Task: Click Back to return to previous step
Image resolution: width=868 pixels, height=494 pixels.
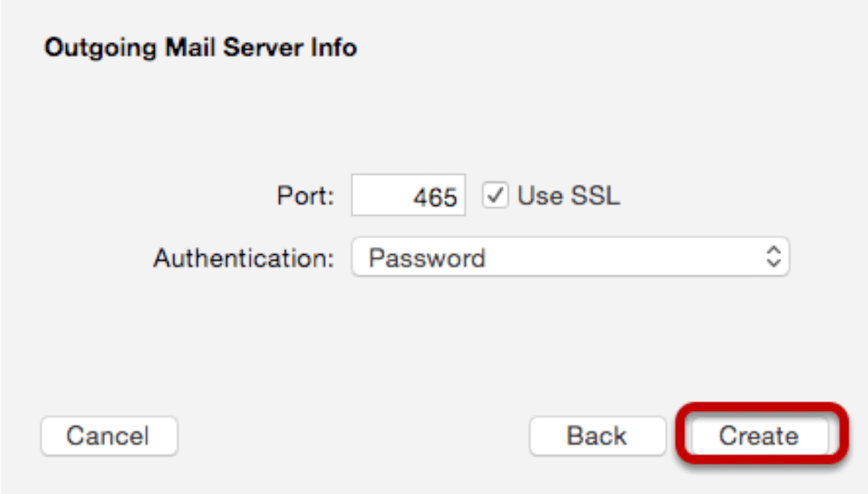Action: click(597, 436)
